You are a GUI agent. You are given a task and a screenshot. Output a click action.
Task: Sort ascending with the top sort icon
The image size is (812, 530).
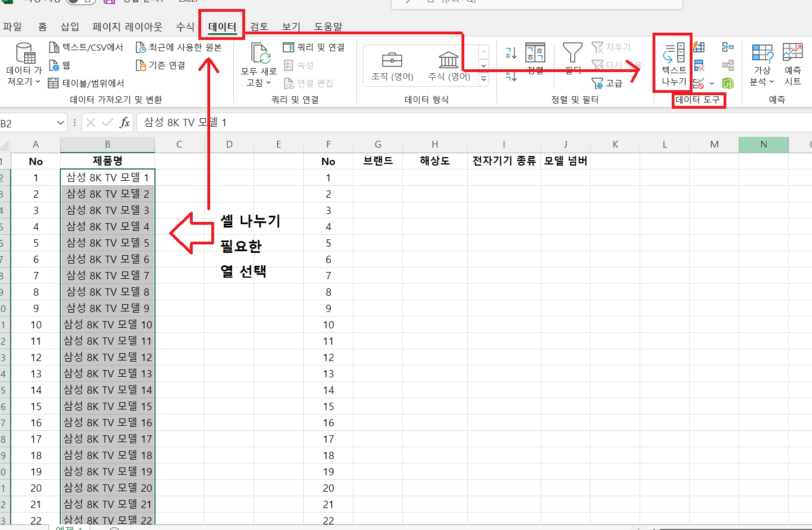tap(511, 53)
